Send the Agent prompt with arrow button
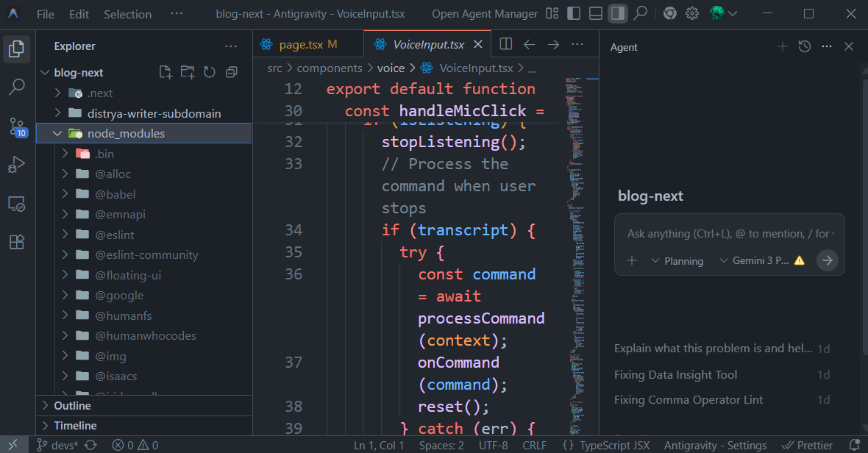 click(827, 260)
